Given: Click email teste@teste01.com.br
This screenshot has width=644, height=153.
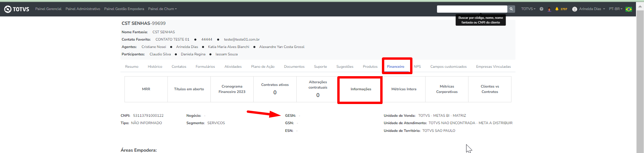Looking at the screenshot, I should click(x=242, y=39).
